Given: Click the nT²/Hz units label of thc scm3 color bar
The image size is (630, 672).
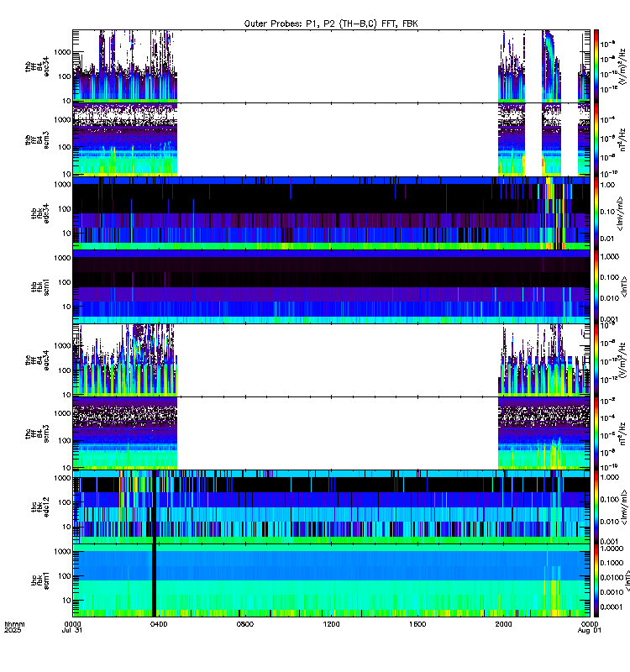Looking at the screenshot, I should click(622, 433).
